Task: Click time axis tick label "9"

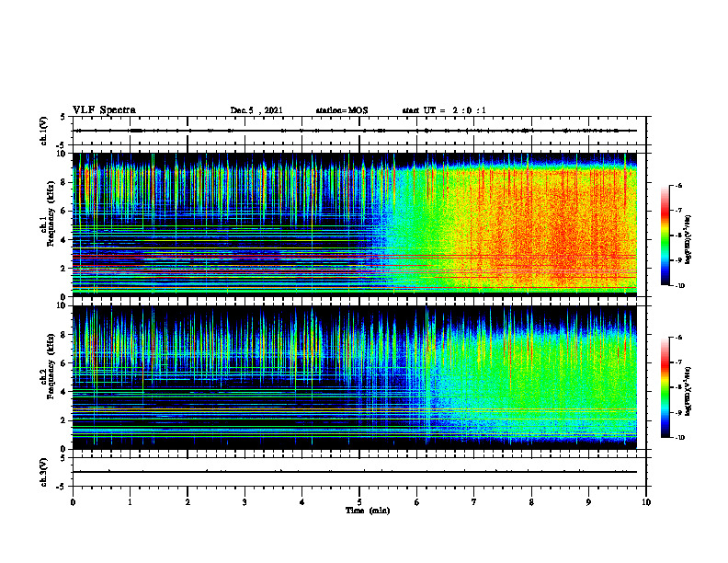Action: [588, 502]
